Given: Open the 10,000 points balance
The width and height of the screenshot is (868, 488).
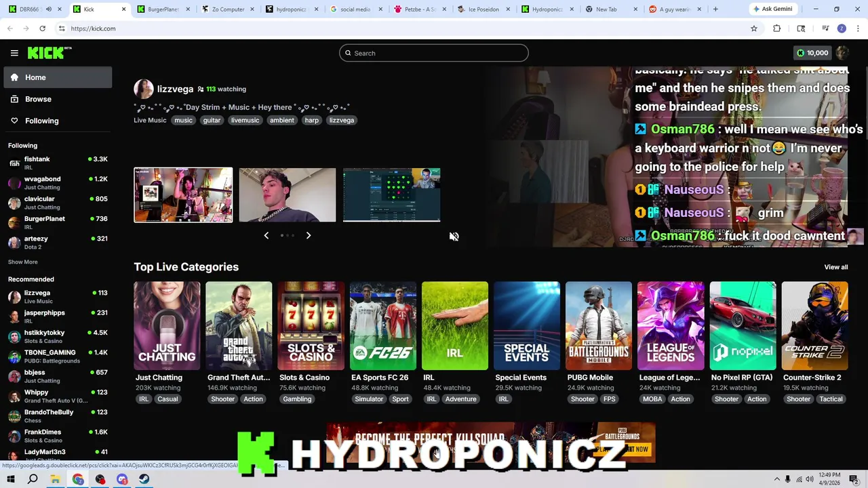Looking at the screenshot, I should pyautogui.click(x=812, y=53).
